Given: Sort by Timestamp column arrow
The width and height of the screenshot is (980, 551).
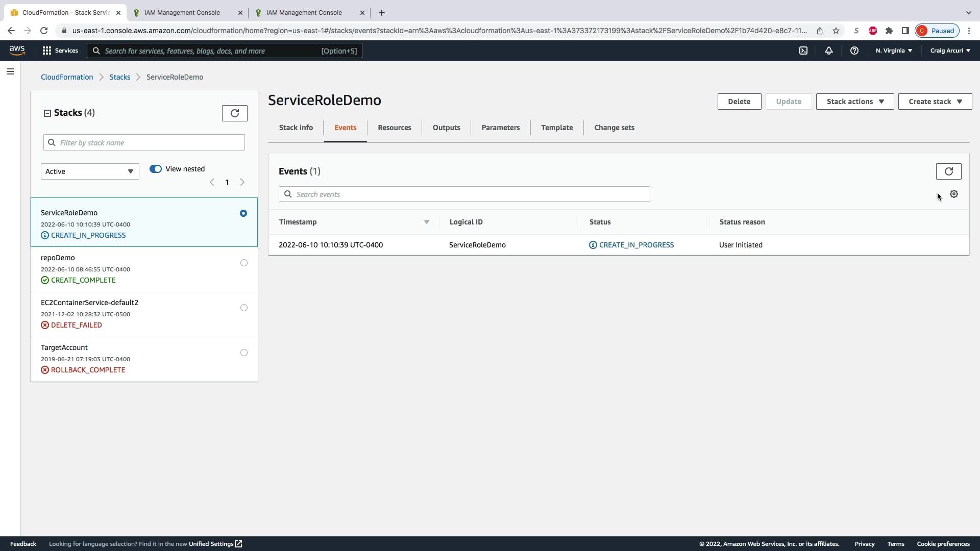Looking at the screenshot, I should (426, 222).
